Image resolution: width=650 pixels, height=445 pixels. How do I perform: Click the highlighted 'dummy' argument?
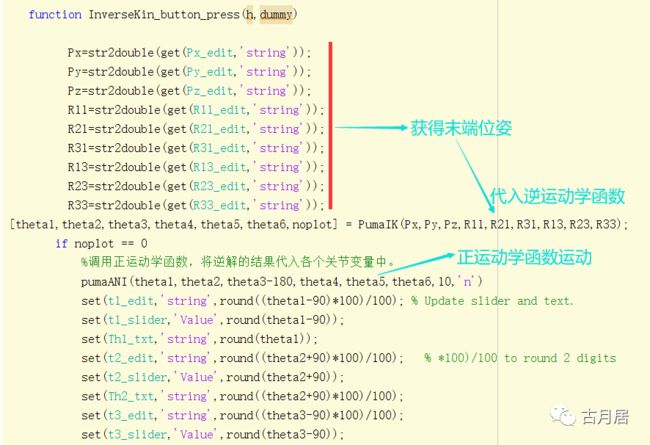(x=276, y=15)
